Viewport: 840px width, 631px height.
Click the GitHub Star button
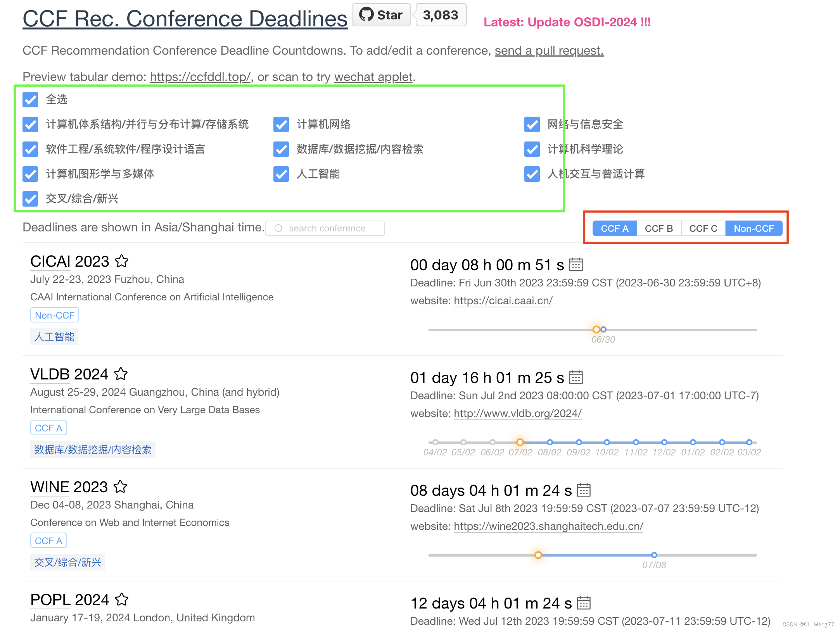coord(381,15)
